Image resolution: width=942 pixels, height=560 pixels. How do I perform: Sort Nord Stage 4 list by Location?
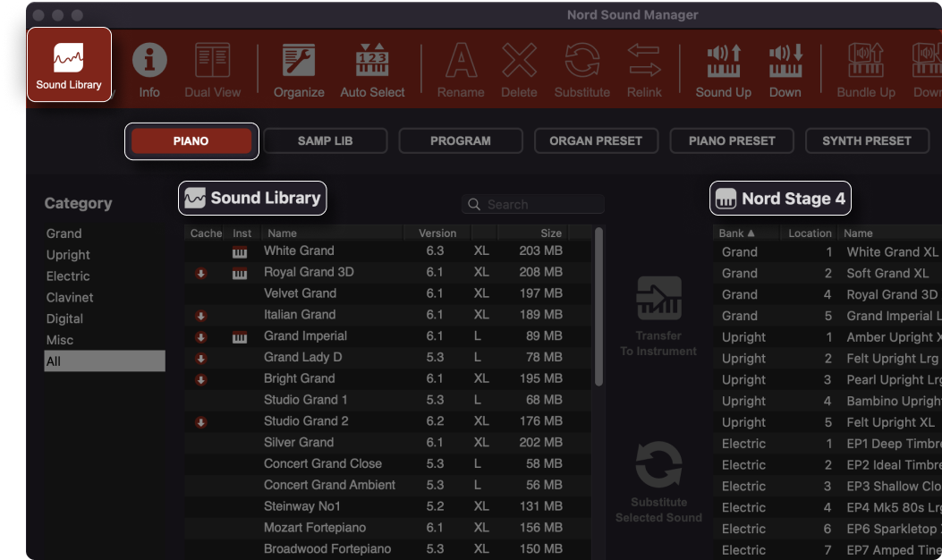click(x=810, y=233)
